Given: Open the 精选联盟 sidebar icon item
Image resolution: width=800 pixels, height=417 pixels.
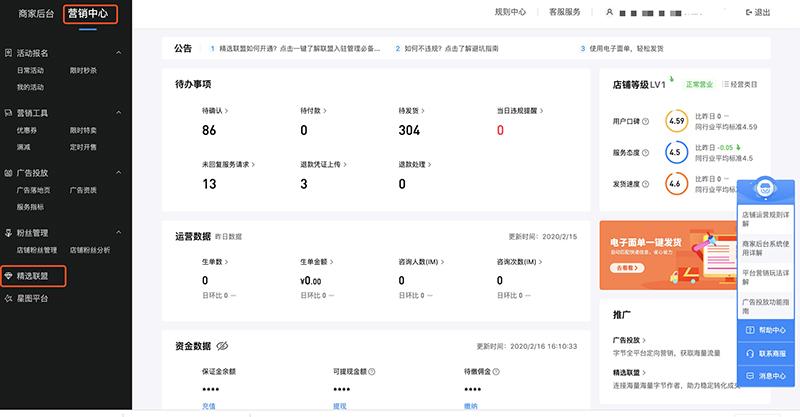Looking at the screenshot, I should click(x=9, y=274).
